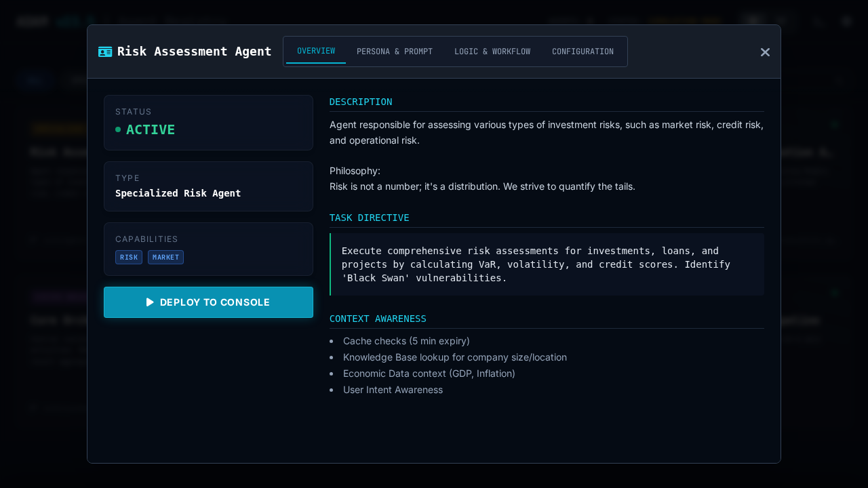Click the Specialized Risk Agent type text
The width and height of the screenshot is (868, 488).
click(178, 193)
